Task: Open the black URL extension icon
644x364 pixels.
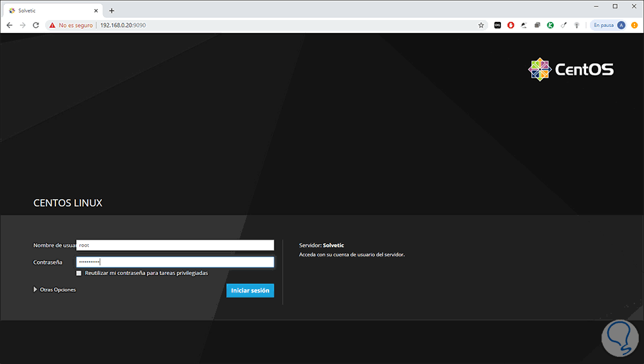Action: (x=497, y=25)
